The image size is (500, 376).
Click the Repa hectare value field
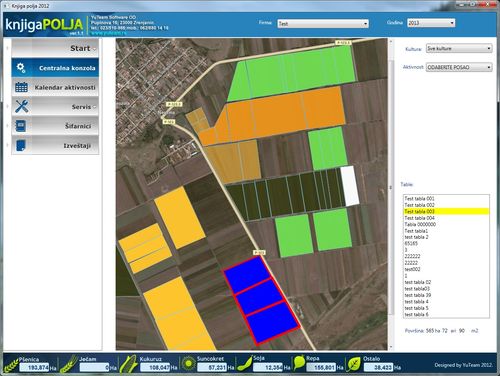point(321,367)
